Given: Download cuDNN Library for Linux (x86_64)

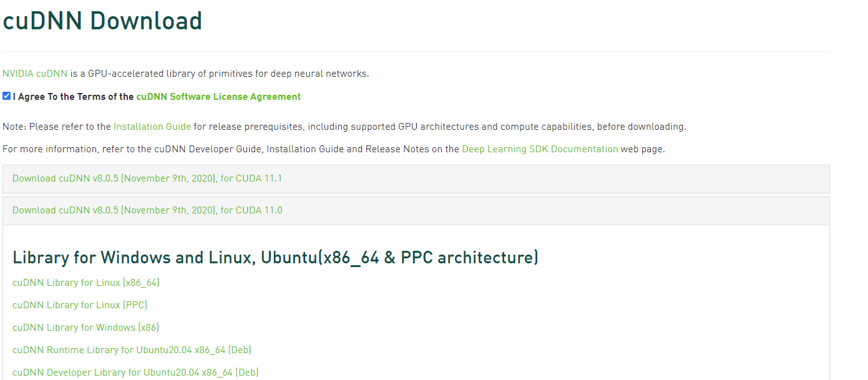Looking at the screenshot, I should pos(86,283).
